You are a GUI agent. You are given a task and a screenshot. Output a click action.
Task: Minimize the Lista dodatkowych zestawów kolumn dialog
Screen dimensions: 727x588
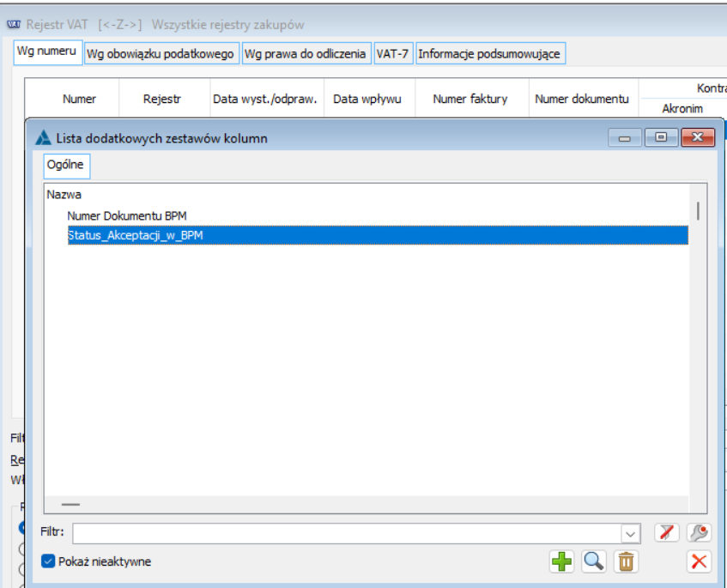point(625,137)
